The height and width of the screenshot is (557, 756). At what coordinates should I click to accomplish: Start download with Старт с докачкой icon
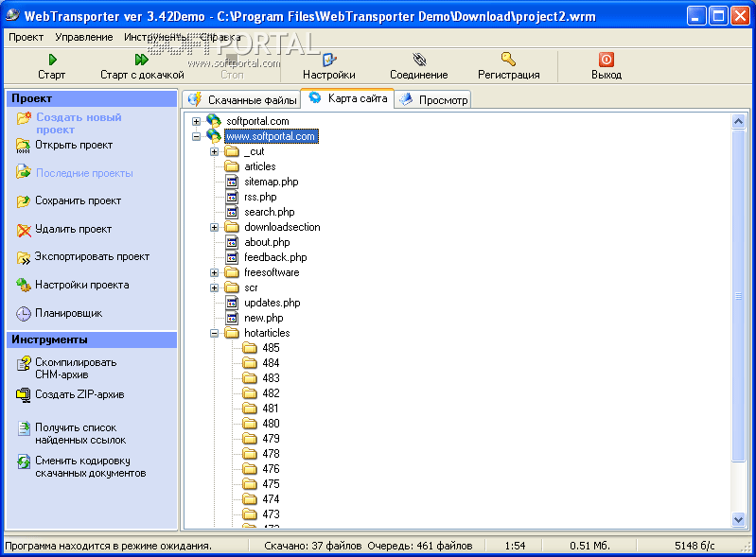click(x=141, y=60)
